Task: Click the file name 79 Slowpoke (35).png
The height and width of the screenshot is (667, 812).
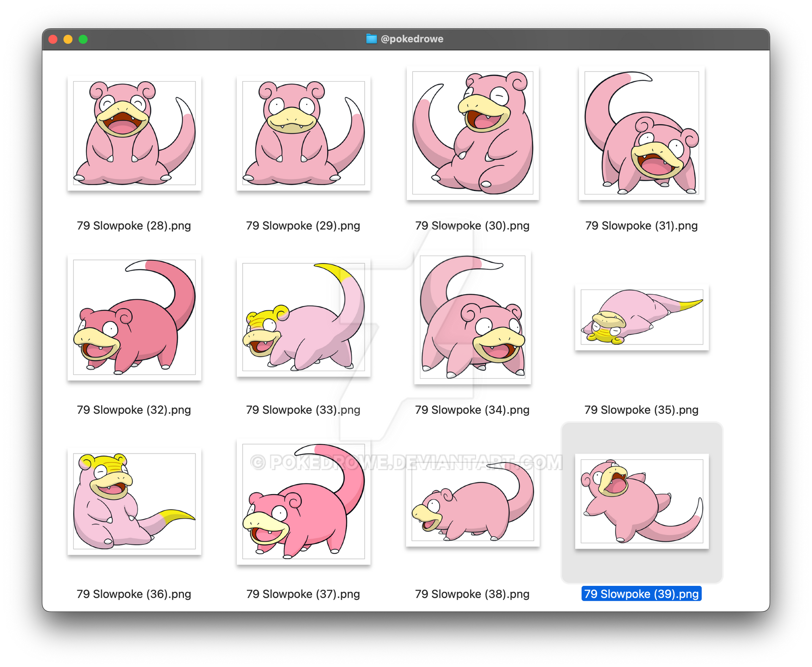Action: pyautogui.click(x=642, y=410)
